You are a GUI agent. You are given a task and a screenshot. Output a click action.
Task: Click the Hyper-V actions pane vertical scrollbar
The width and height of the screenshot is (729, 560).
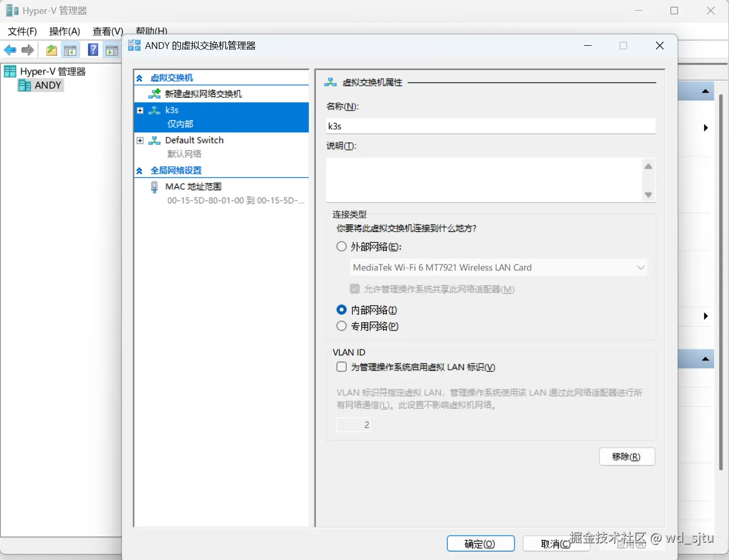click(721, 282)
